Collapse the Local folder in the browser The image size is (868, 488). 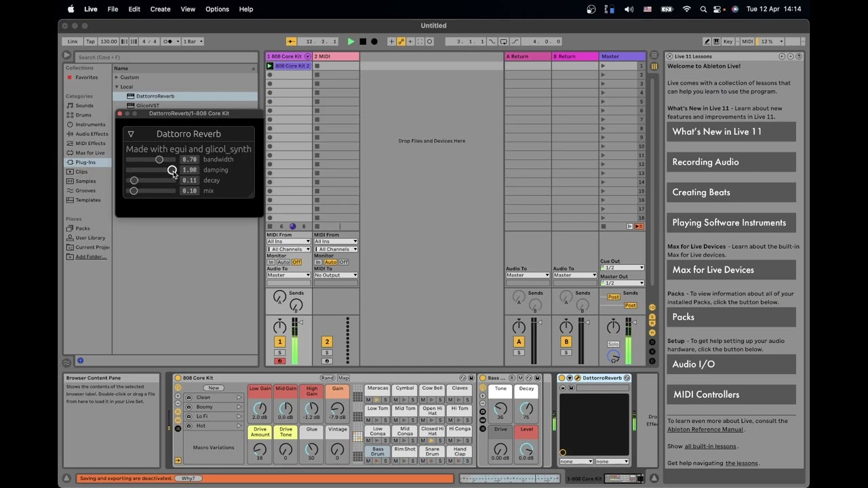[117, 87]
